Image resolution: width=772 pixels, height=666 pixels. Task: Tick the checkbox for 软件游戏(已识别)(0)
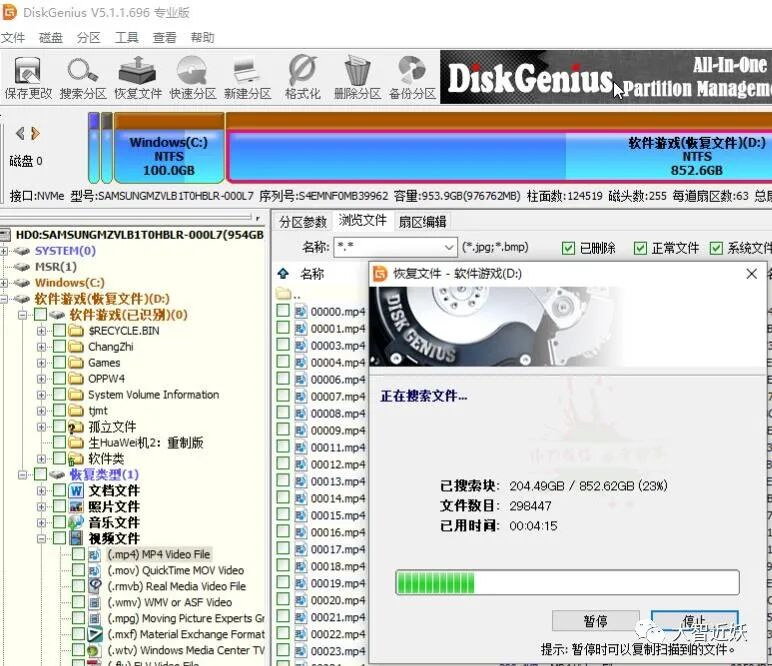pos(40,315)
